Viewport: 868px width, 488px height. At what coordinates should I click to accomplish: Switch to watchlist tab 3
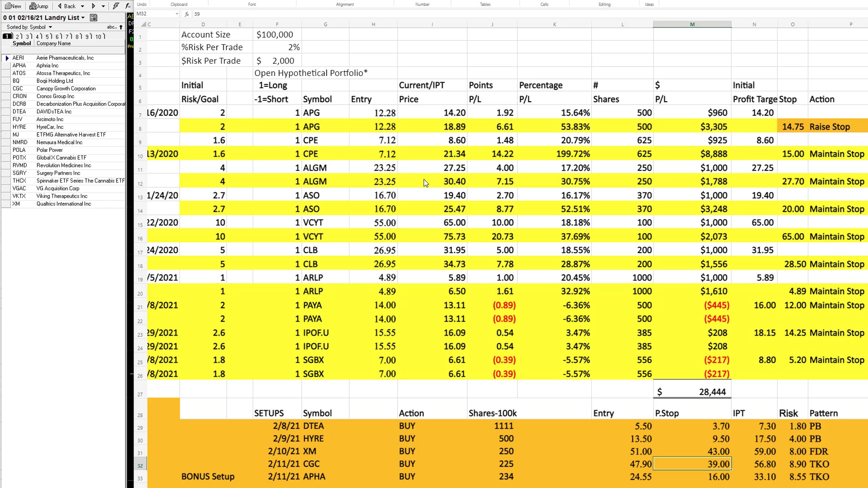click(x=27, y=36)
